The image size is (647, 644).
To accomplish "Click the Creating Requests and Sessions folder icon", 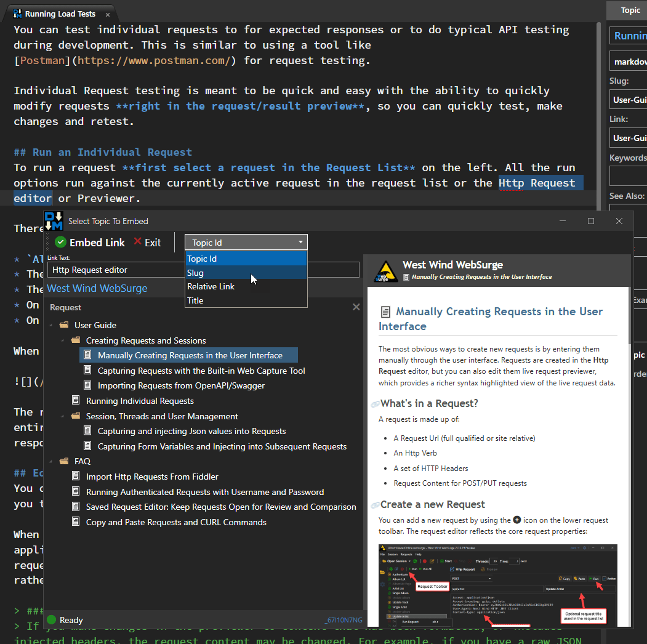I will (x=76, y=340).
